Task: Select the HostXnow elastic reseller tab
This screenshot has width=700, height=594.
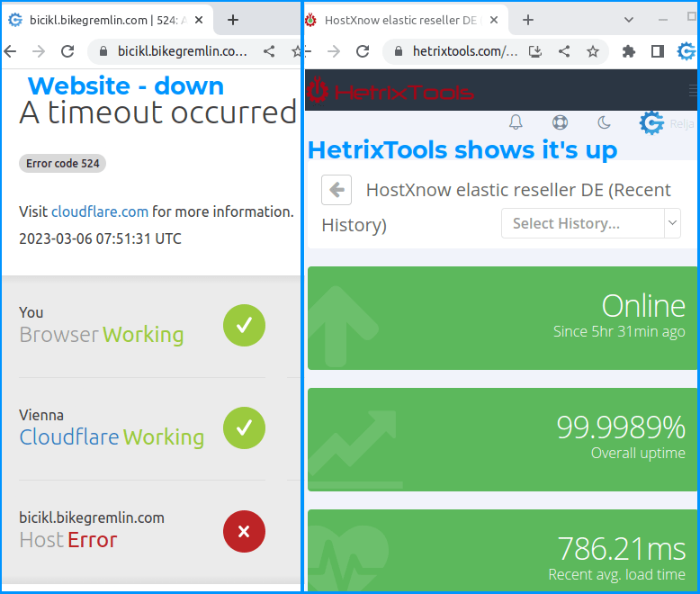Action: pos(400,20)
